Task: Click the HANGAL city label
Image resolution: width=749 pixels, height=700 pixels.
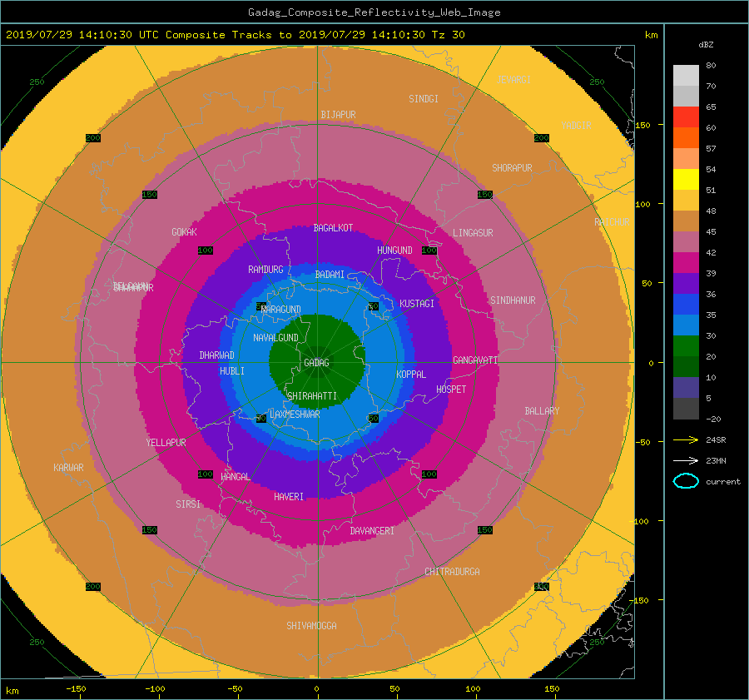Action: 235,477
